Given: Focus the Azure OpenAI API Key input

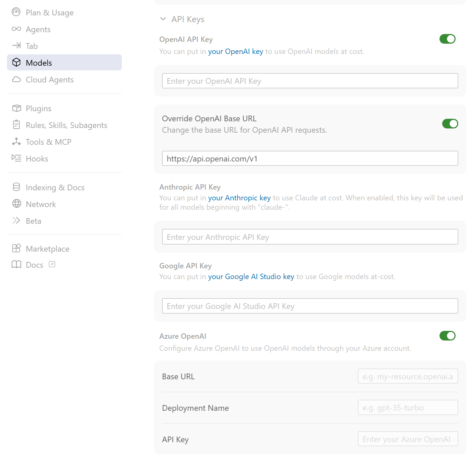Looking at the screenshot, I should coord(408,439).
